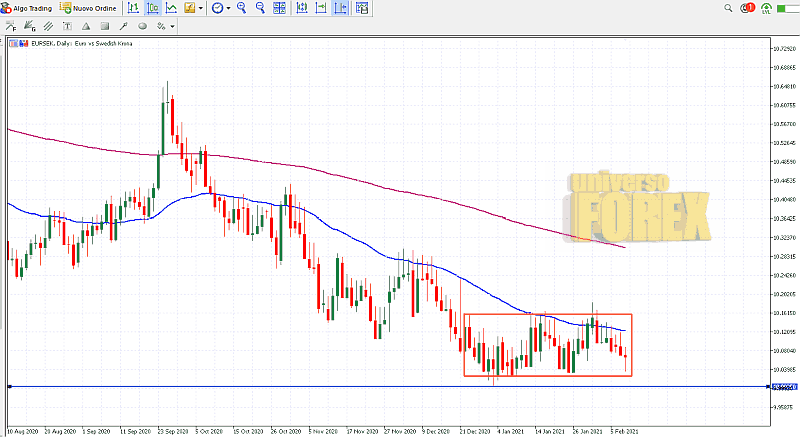The width and height of the screenshot is (800, 437).
Task: Zoom out of the chart
Action: (261, 8)
